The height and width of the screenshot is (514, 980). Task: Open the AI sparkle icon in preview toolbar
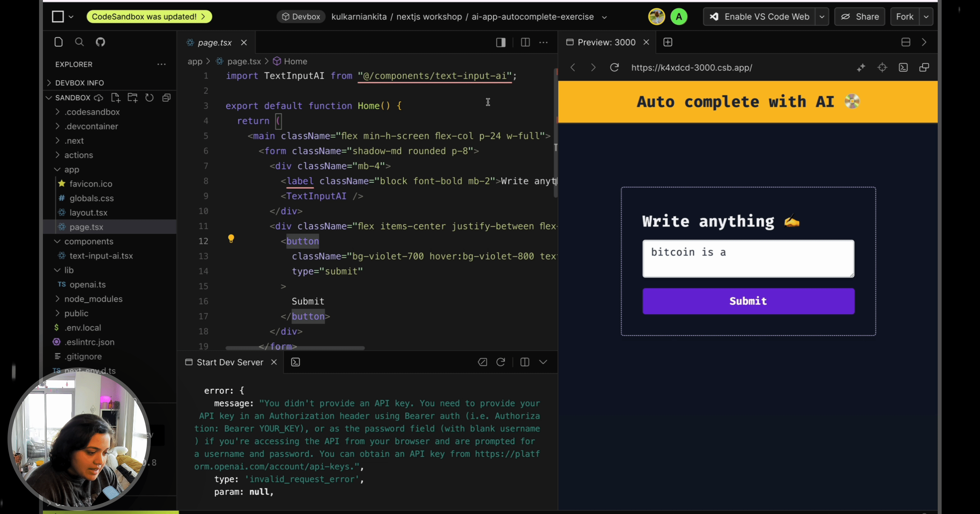(x=861, y=68)
